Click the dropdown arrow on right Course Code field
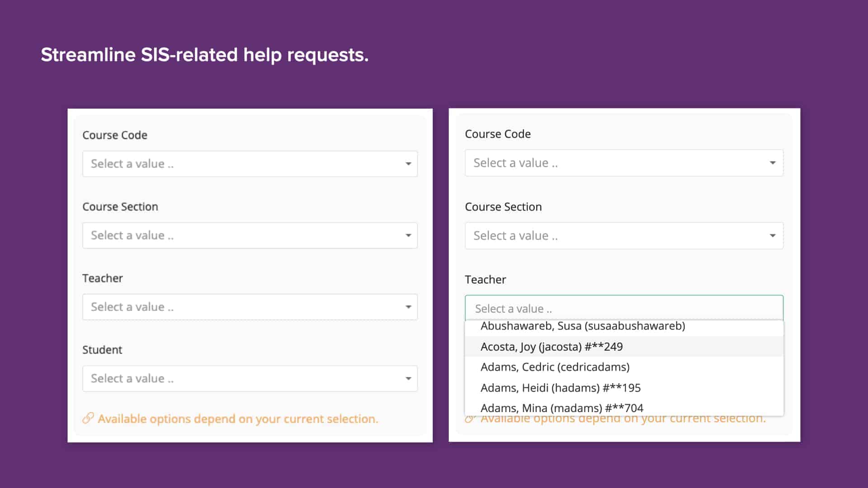Screen dimensions: 868x488 click(772, 163)
